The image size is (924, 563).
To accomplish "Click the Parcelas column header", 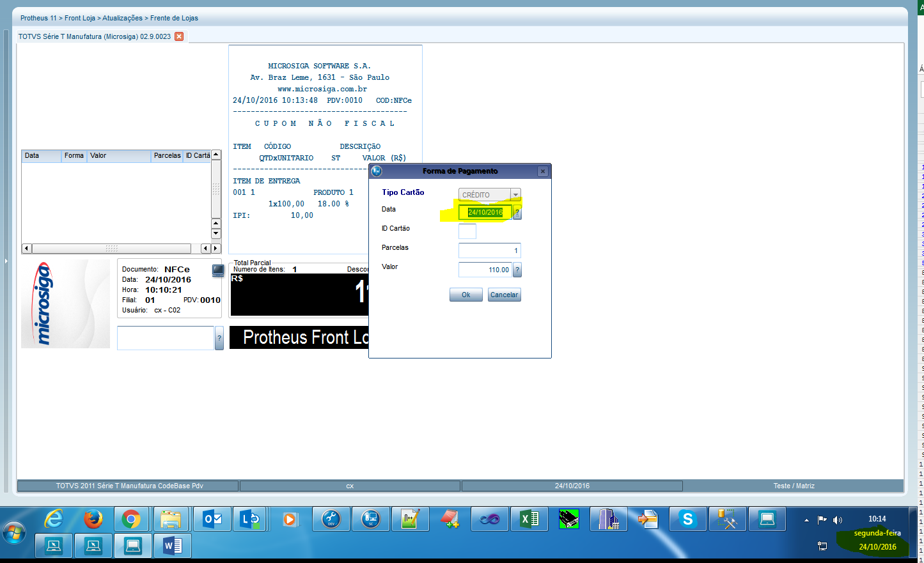I will pyautogui.click(x=168, y=156).
